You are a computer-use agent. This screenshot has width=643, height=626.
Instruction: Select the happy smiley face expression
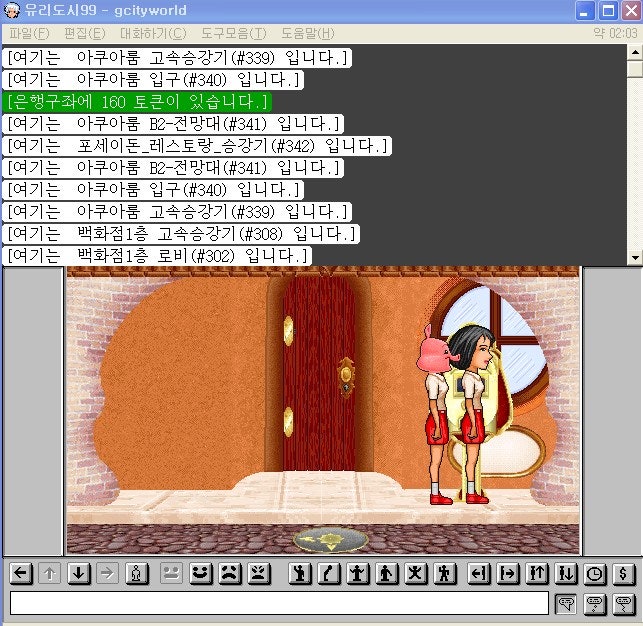tap(201, 574)
